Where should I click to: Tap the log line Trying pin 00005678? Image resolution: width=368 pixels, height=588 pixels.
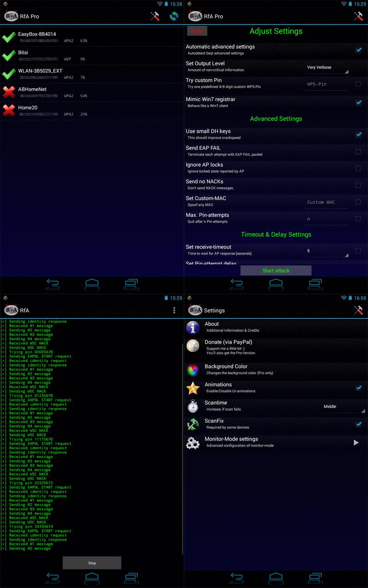[x=27, y=352]
